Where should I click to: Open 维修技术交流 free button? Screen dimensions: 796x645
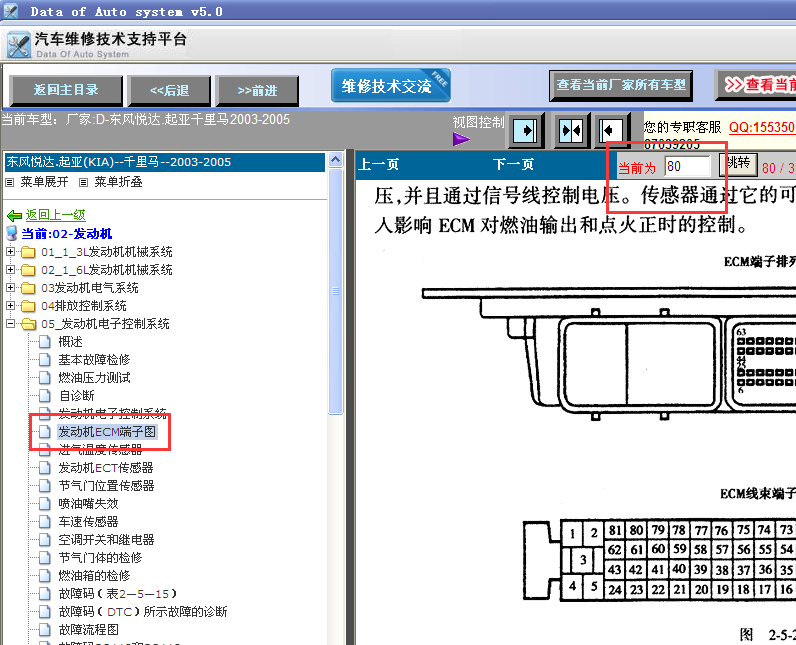pyautogui.click(x=391, y=86)
